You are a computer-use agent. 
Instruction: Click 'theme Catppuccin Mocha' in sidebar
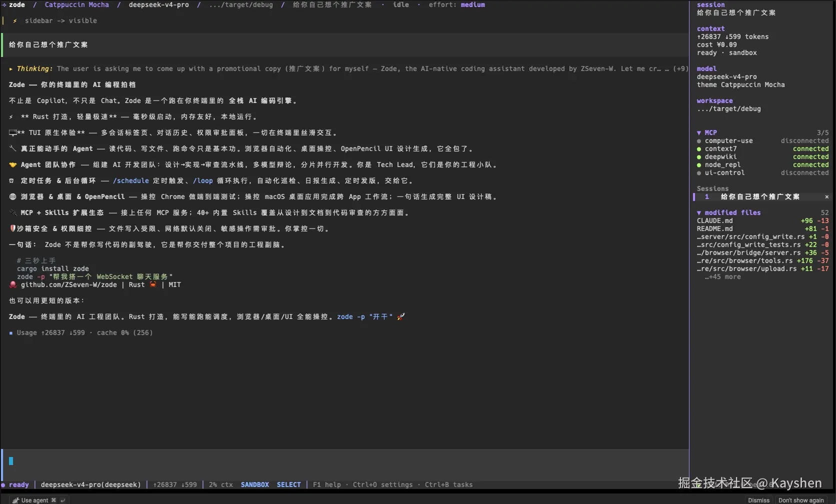741,85
